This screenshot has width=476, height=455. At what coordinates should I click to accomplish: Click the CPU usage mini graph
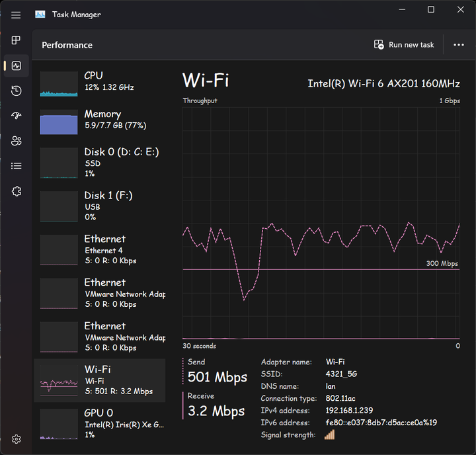click(59, 84)
